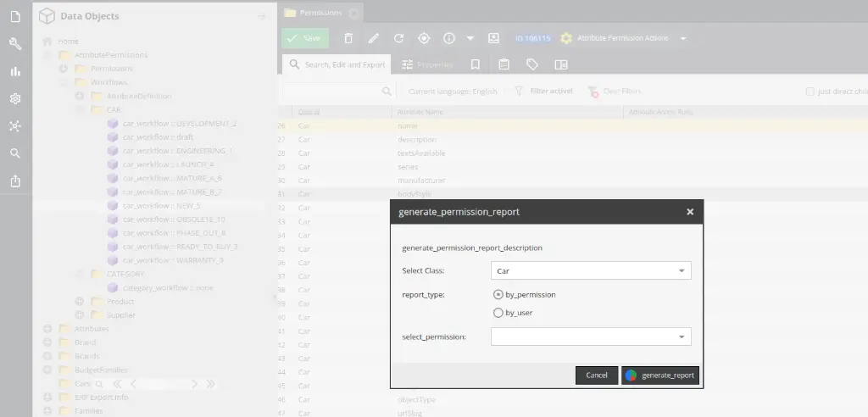Switch to the Properties tab
The height and width of the screenshot is (417, 868).
point(427,64)
